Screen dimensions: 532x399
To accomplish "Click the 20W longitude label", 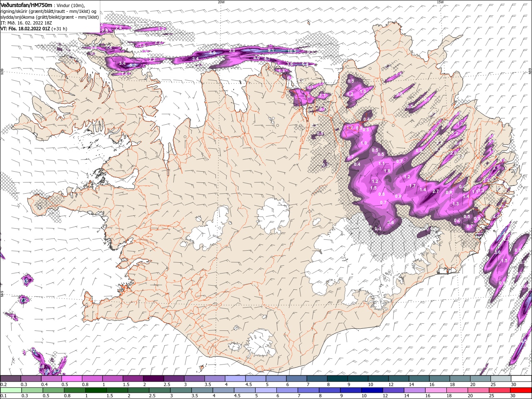I will (221, 2).
